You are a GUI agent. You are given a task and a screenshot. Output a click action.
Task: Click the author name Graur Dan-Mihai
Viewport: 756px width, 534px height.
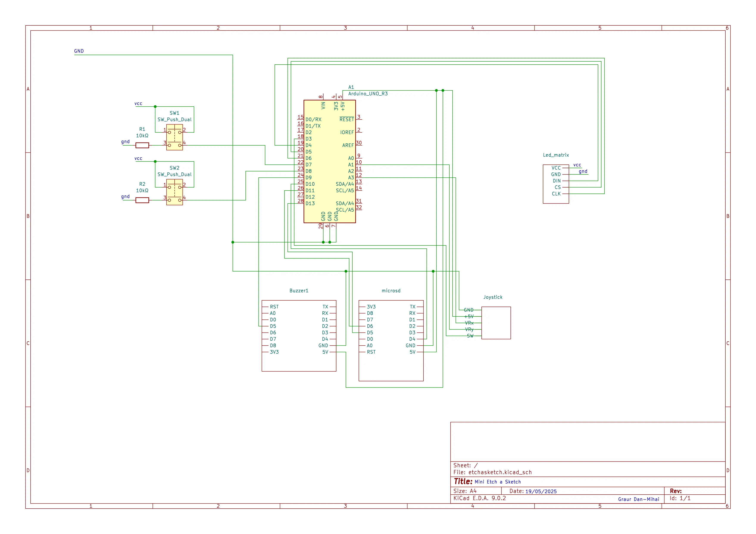click(639, 499)
